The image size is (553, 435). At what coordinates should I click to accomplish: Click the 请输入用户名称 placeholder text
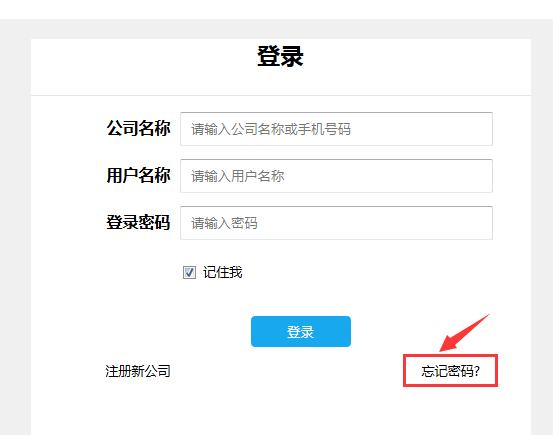(238, 176)
